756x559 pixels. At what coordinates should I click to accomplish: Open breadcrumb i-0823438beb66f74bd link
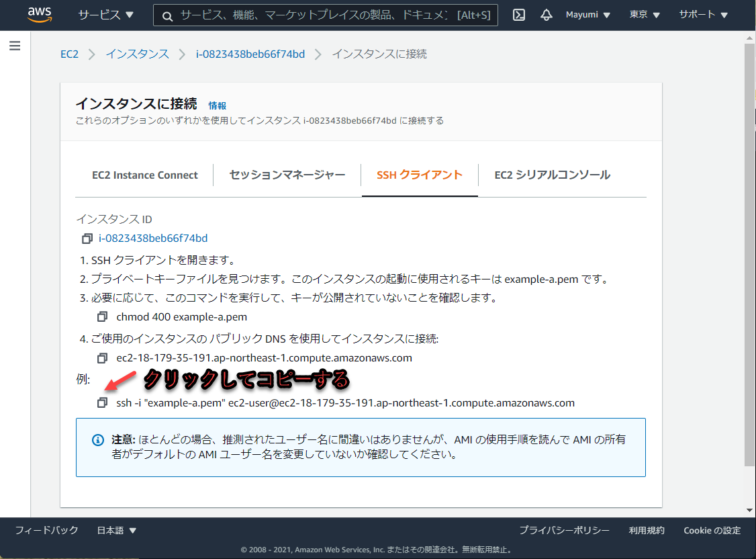tap(250, 54)
